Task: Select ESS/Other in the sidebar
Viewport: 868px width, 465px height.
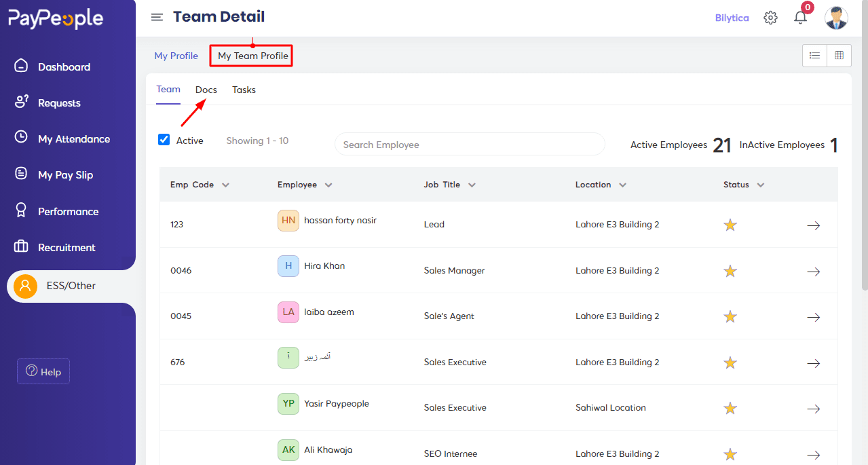Action: pos(71,286)
